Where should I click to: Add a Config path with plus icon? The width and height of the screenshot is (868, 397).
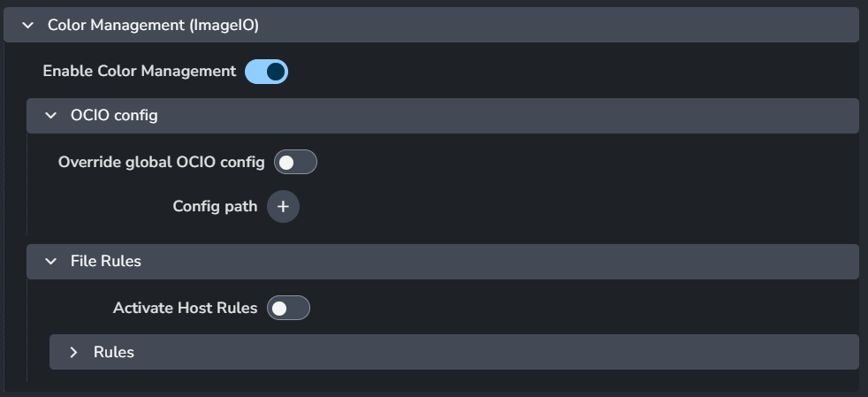[x=283, y=207]
